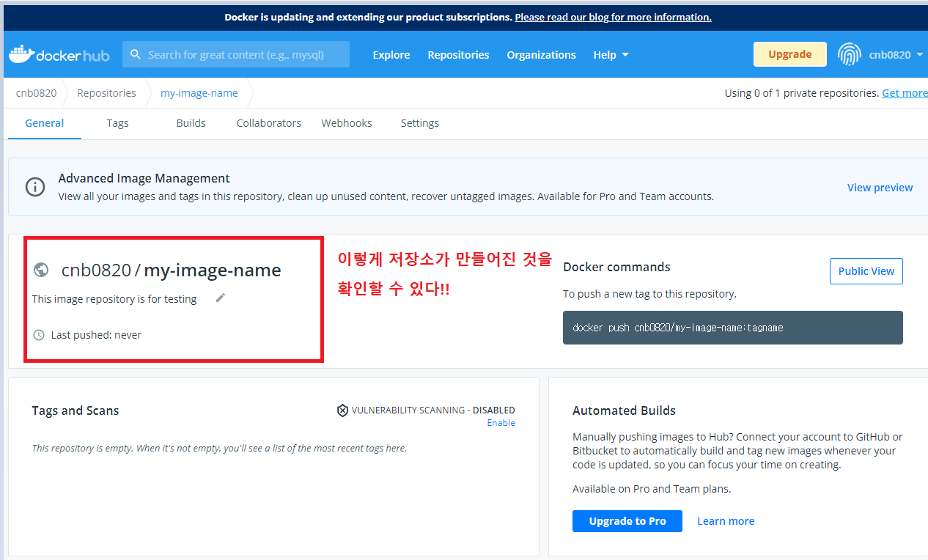Click the globe public visibility icon
This screenshot has height=560, width=928.
click(42, 270)
